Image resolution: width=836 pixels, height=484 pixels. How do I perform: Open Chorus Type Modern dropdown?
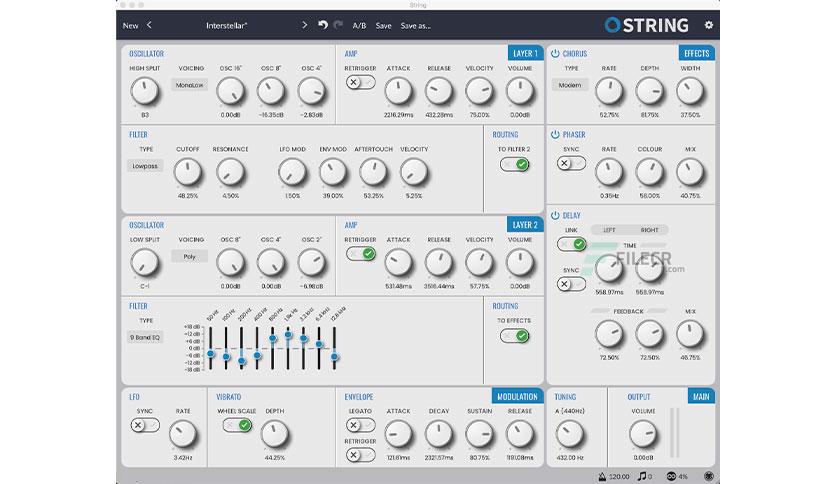pos(570,85)
